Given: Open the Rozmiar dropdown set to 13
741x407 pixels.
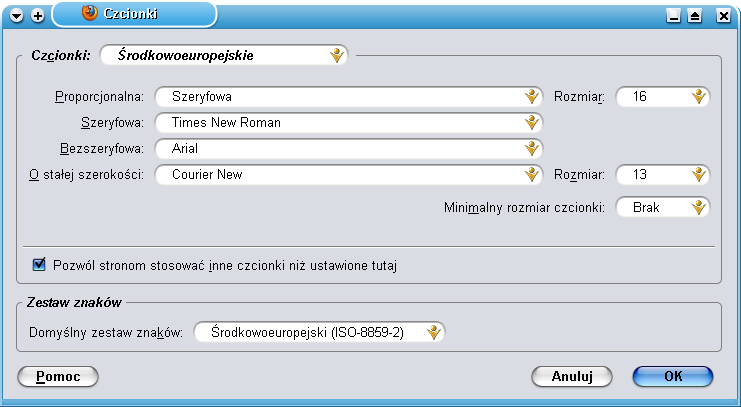Looking at the screenshot, I should point(663,175).
